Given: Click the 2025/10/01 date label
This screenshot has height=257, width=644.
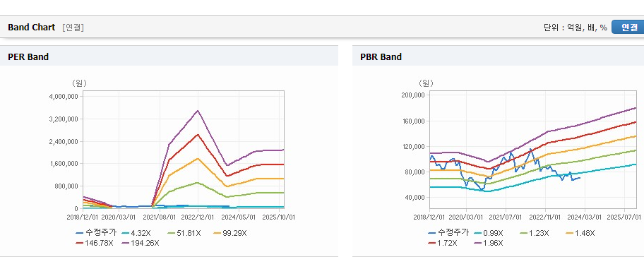Looking at the screenshot, I should pos(279,217).
